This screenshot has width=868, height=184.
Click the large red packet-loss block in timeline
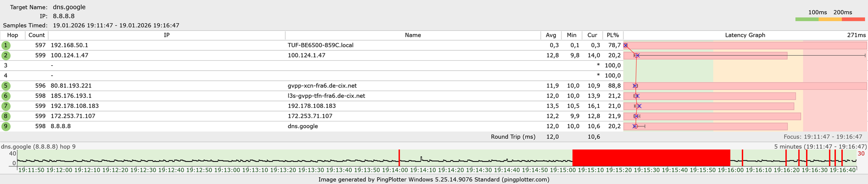pyautogui.click(x=651, y=158)
